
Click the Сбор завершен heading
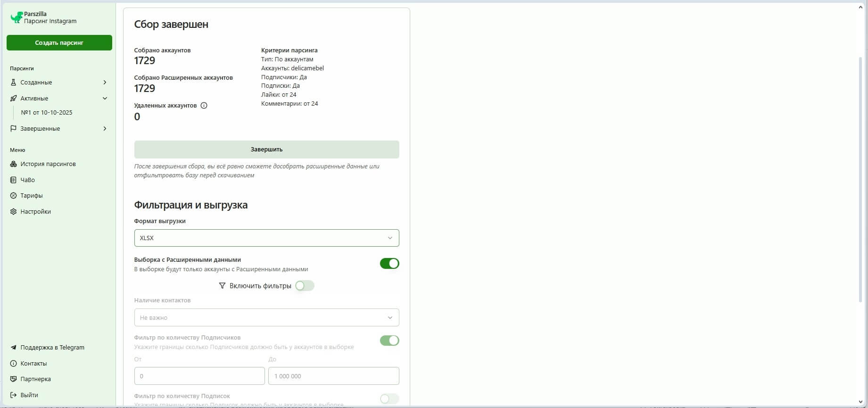pyautogui.click(x=171, y=24)
